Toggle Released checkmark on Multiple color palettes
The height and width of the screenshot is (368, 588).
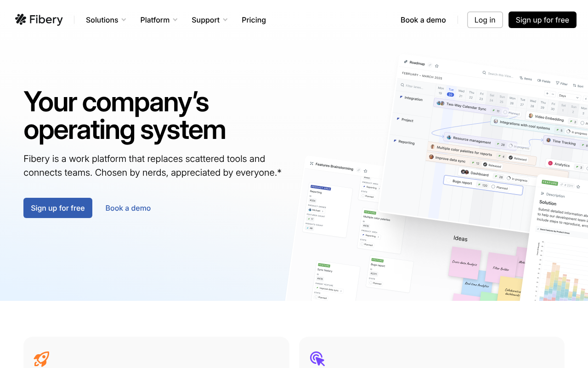point(510,157)
